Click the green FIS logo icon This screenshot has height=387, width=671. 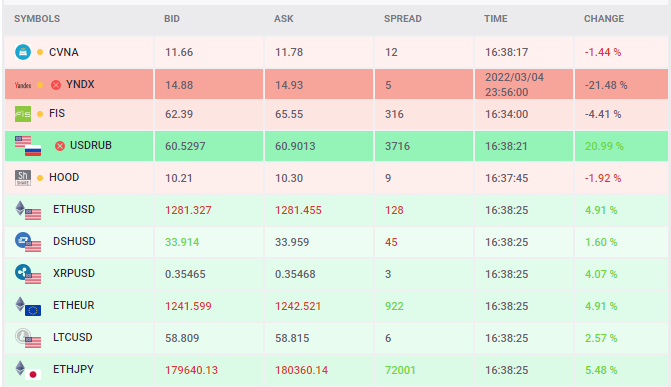click(x=23, y=114)
